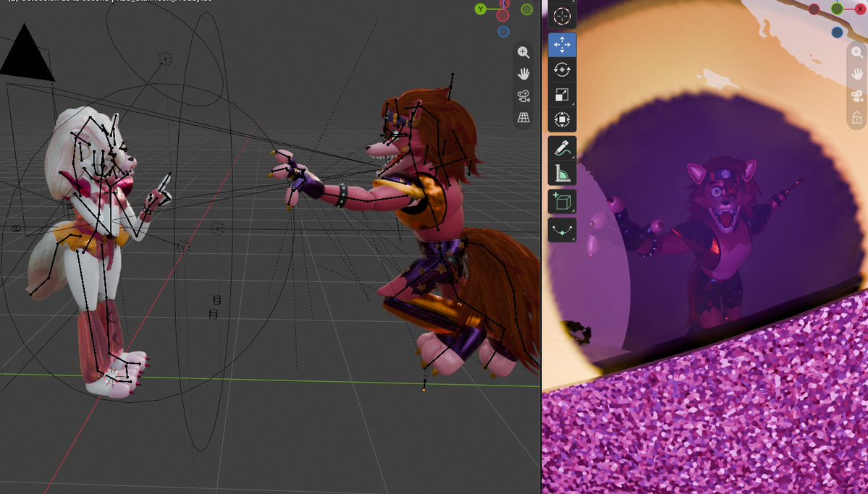
Task: Select the Cursor tool in right viewport toolbar
Action: pos(562,16)
